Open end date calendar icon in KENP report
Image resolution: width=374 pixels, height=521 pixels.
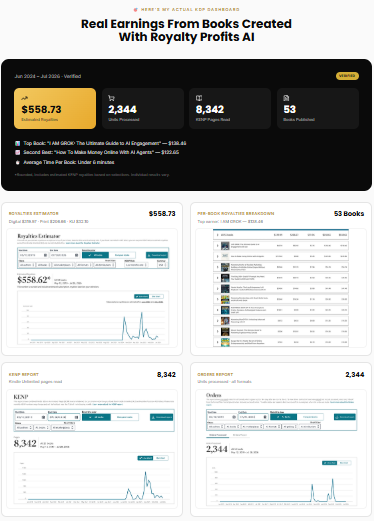pos(76,417)
